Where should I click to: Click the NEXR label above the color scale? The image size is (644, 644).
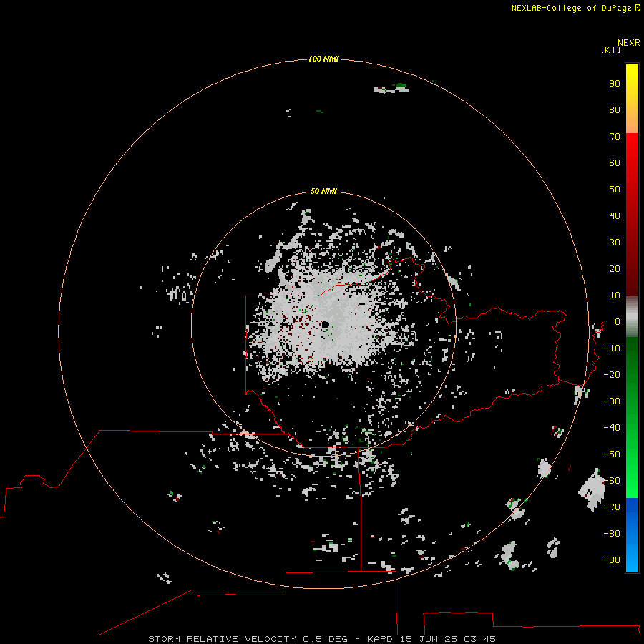pyautogui.click(x=628, y=42)
